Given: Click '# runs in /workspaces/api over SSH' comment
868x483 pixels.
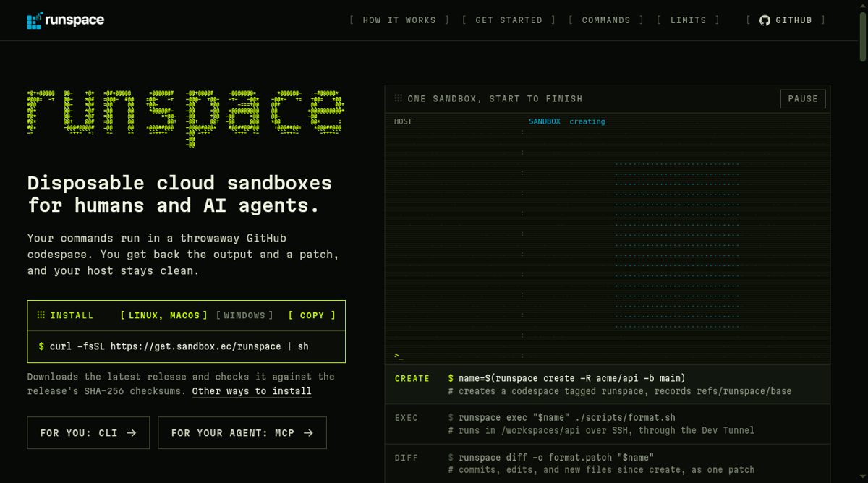Looking at the screenshot, I should click(601, 430).
